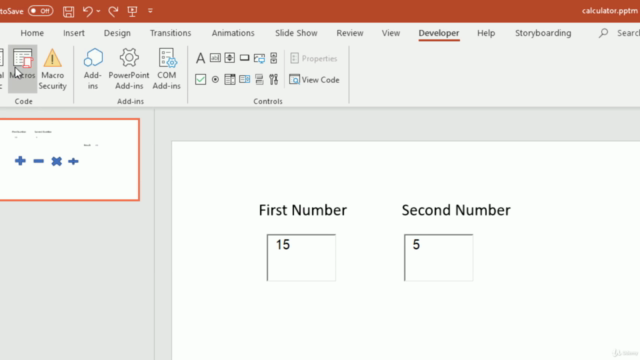Open the Animations tab
This screenshot has height=360, width=640.
[233, 33]
